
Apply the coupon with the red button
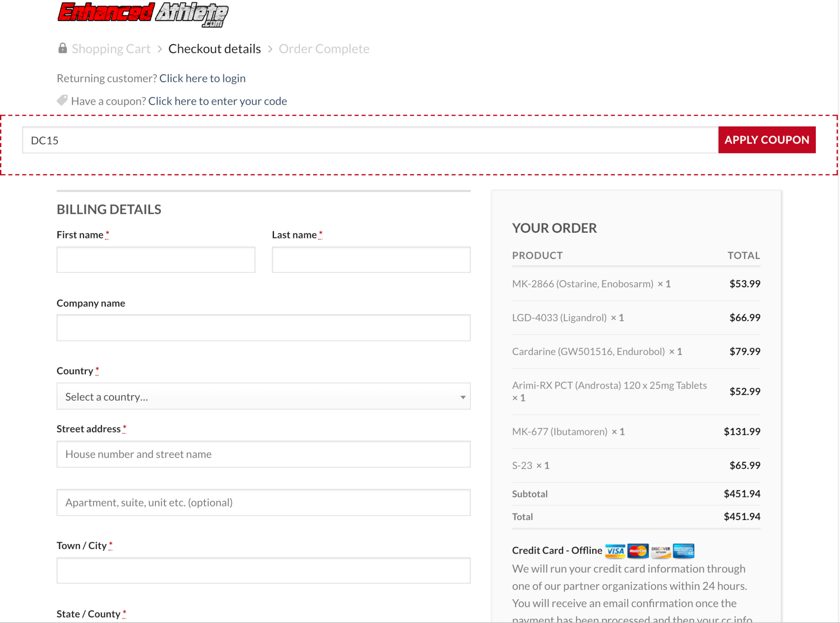pos(767,140)
